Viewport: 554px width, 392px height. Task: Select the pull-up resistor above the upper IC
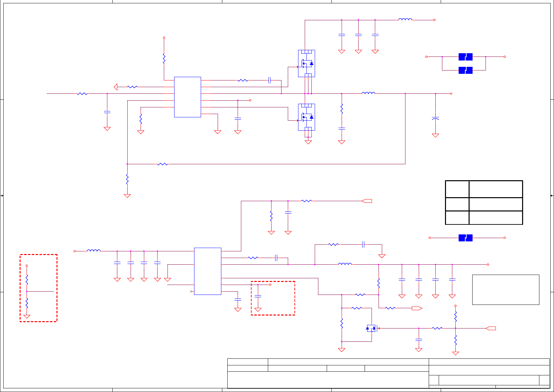pyautogui.click(x=164, y=59)
